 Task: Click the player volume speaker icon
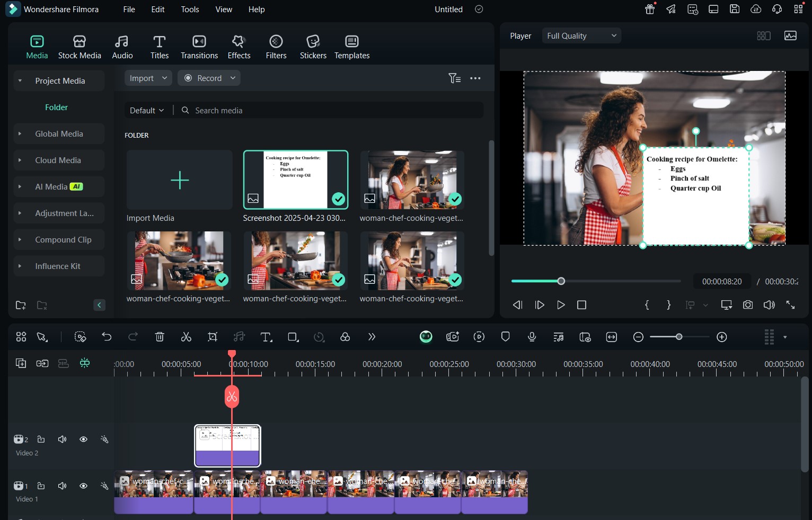(769, 305)
